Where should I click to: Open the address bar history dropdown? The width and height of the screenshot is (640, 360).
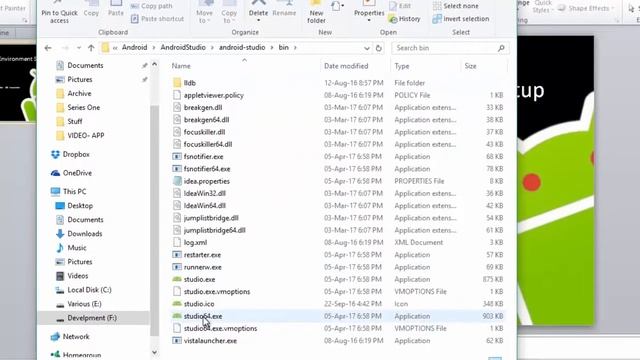(x=367, y=48)
